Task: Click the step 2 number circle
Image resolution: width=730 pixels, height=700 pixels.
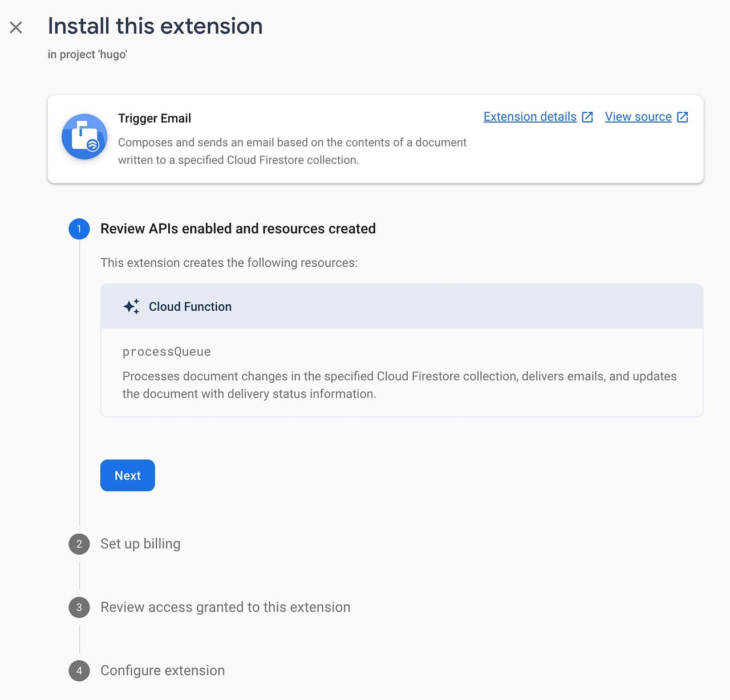Action: [x=79, y=544]
